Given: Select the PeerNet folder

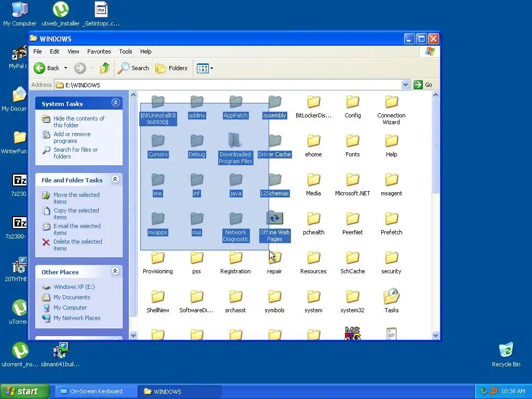Looking at the screenshot, I should (353, 224).
